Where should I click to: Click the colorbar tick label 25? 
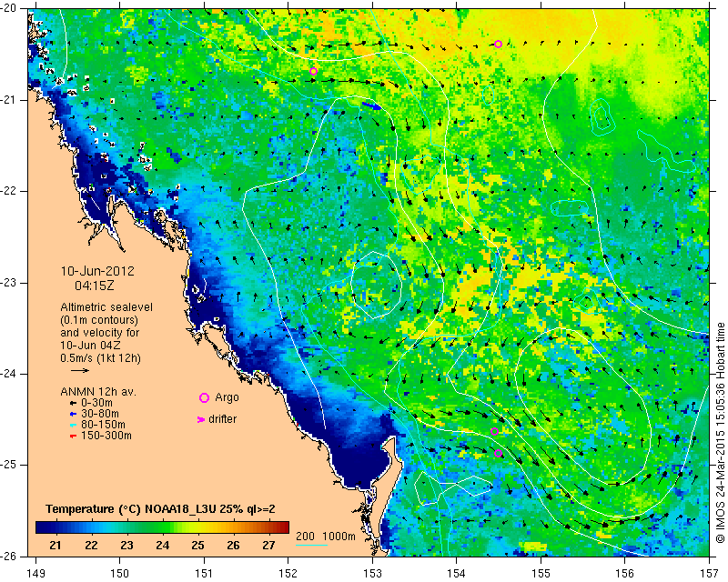(x=197, y=546)
